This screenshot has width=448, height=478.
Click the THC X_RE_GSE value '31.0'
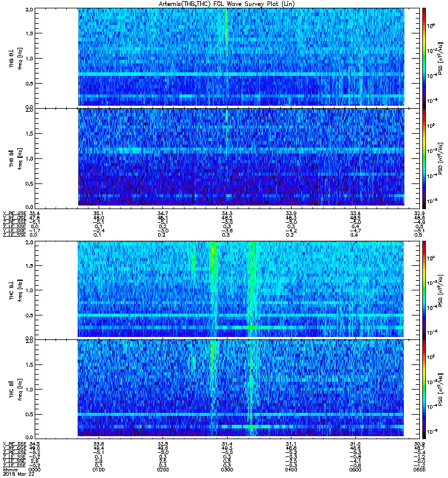click(x=355, y=444)
